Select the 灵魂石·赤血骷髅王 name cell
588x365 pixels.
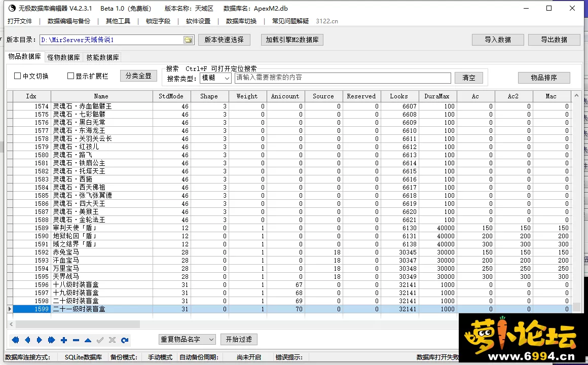[101, 106]
